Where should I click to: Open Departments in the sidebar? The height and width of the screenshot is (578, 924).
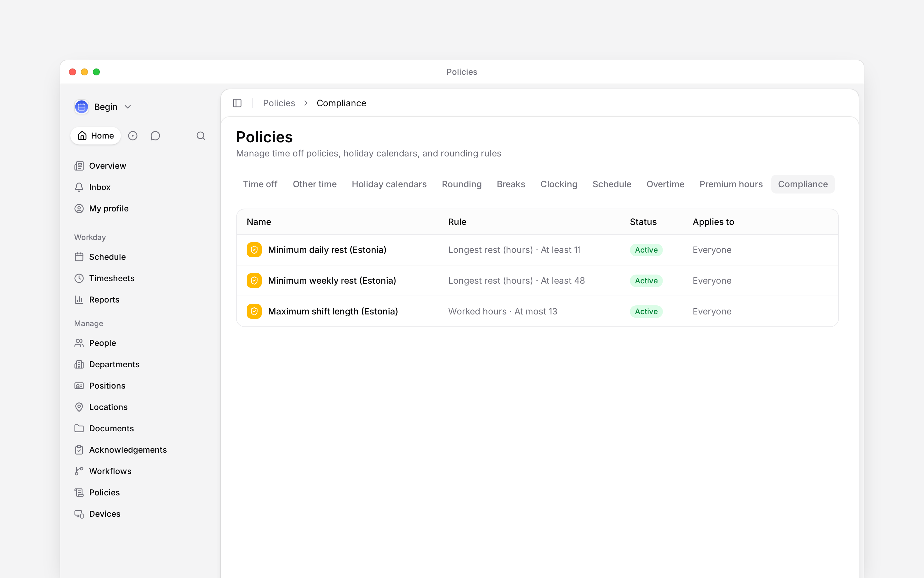point(114,365)
